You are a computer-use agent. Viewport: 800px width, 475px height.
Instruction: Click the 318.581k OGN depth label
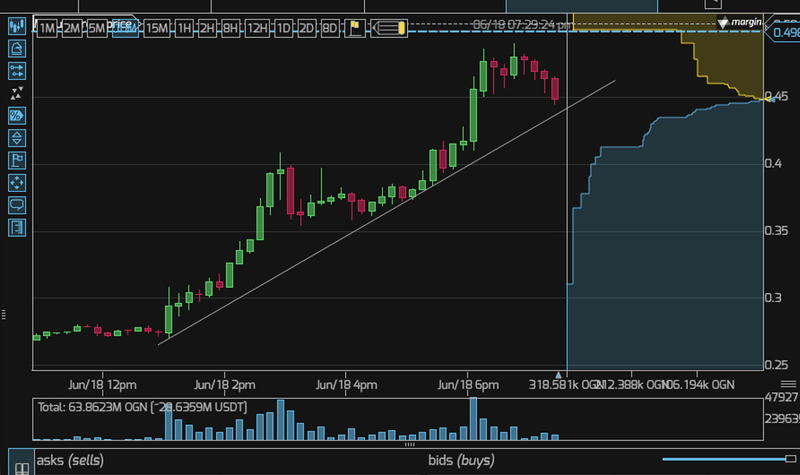566,385
